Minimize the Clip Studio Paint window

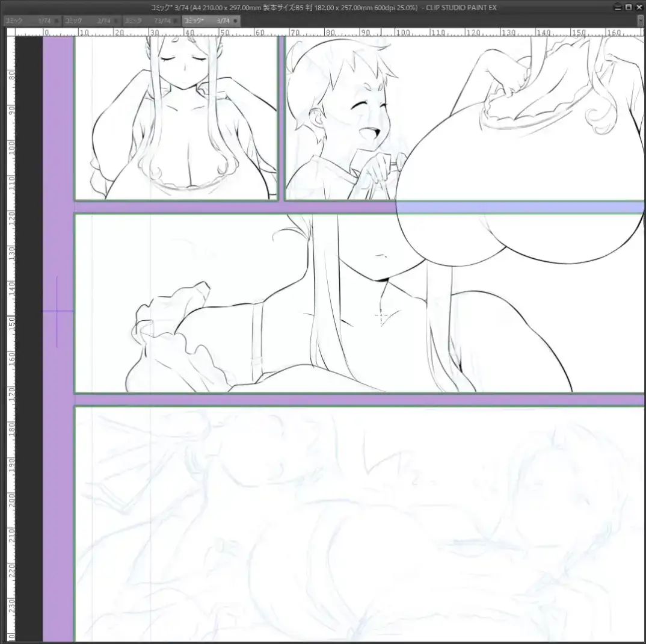[618, 7]
